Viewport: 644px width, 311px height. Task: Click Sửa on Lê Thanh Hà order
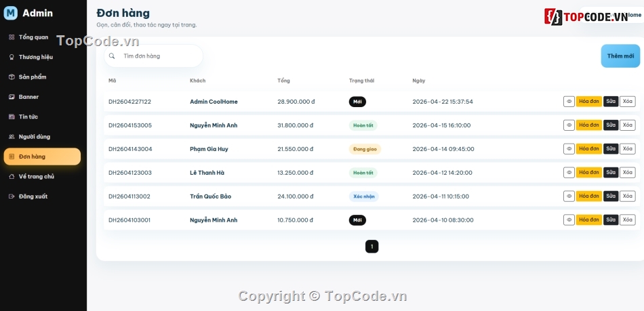(x=611, y=173)
